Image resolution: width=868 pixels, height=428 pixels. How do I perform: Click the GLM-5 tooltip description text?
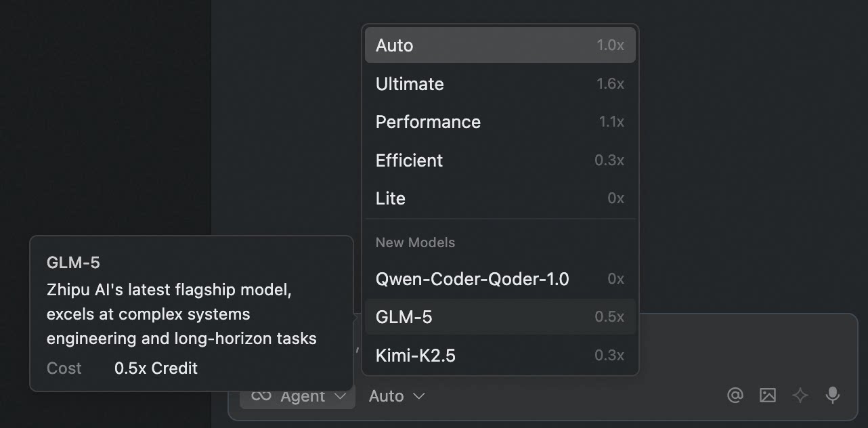(x=181, y=314)
